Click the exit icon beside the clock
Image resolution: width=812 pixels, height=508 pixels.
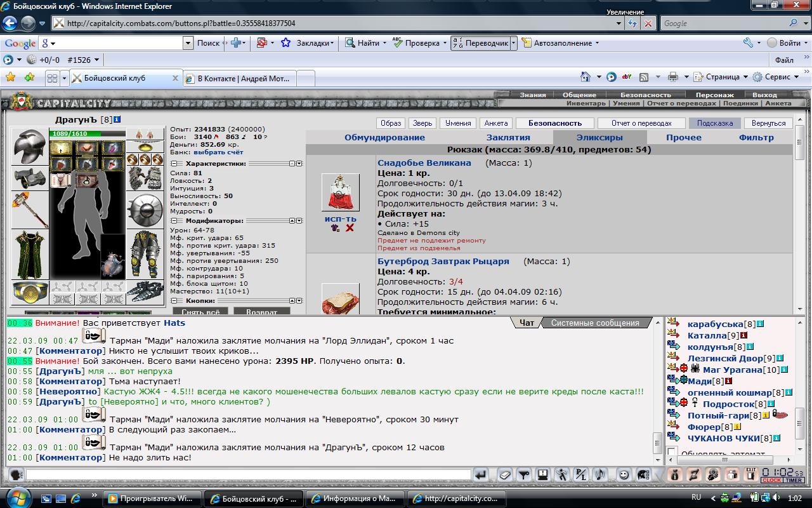[751, 474]
